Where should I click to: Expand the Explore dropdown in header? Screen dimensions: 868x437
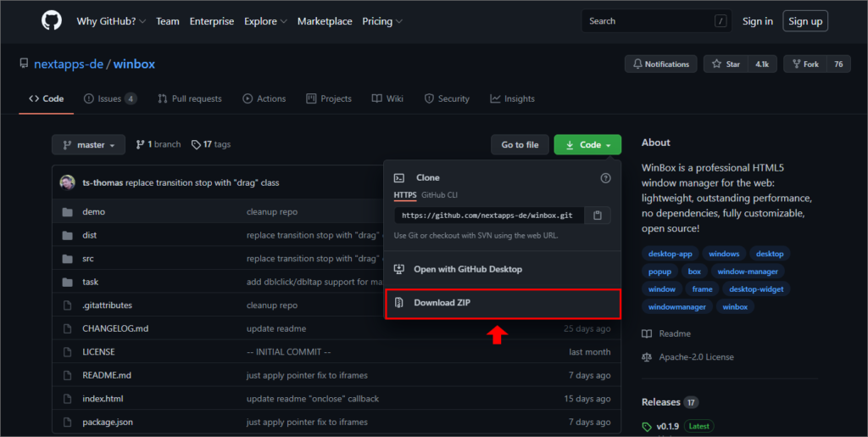coord(265,21)
